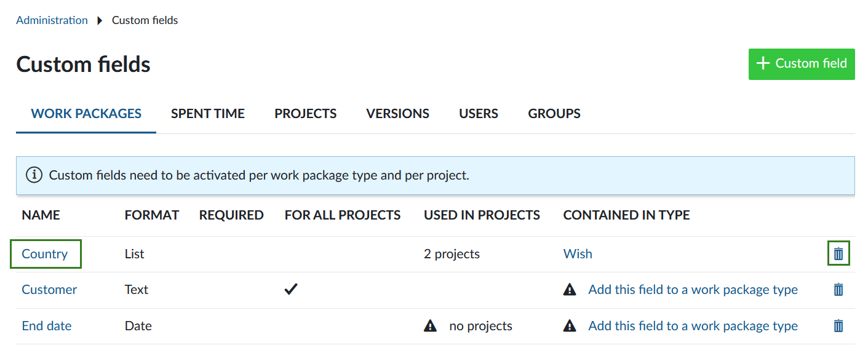Navigate to Administration breadcrumb
This screenshot has height=353, width=868.
(x=52, y=20)
